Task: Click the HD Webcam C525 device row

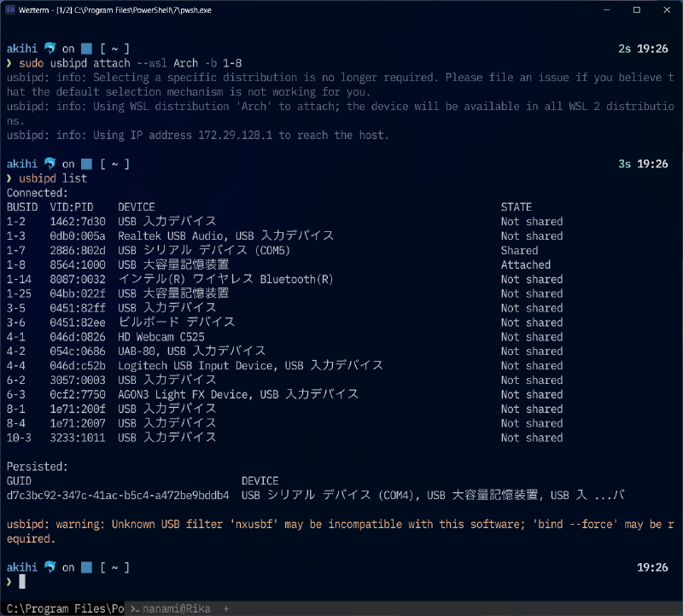Action: 161,336
